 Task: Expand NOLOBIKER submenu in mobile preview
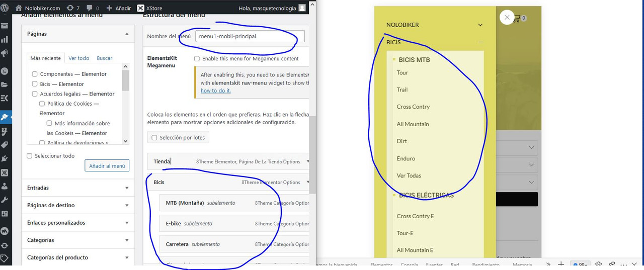tap(480, 25)
